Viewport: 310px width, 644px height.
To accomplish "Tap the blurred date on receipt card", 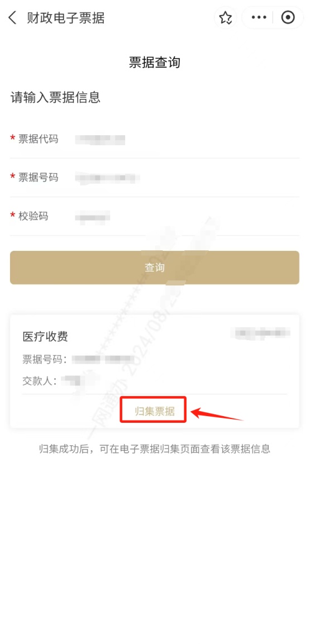I will click(x=260, y=332).
